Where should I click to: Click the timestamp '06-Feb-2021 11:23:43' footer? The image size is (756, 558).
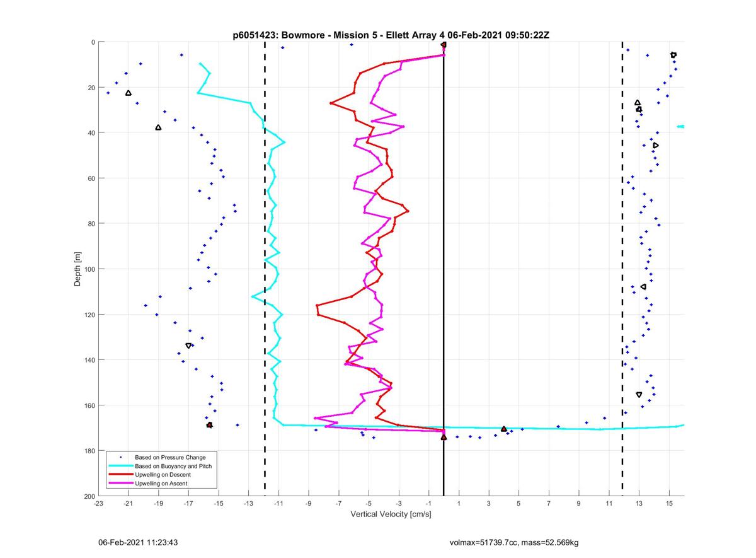pyautogui.click(x=138, y=542)
